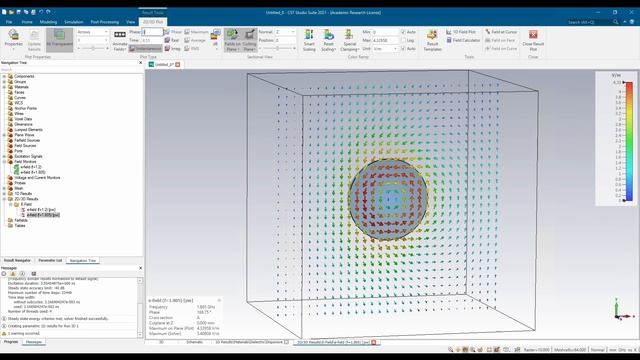This screenshot has height=360, width=640.
Task: Click the warnings filter icon in Messages
Action: (13, 274)
